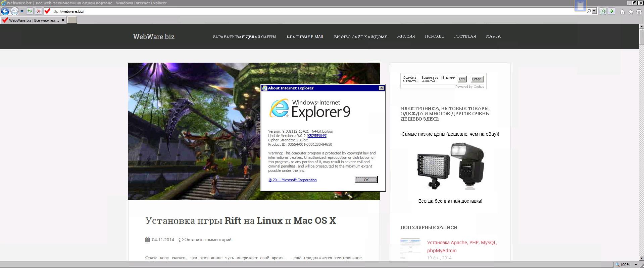This screenshot has width=644, height=268.
Task: Close the About Internet Explorer dialog
Action: point(381,88)
